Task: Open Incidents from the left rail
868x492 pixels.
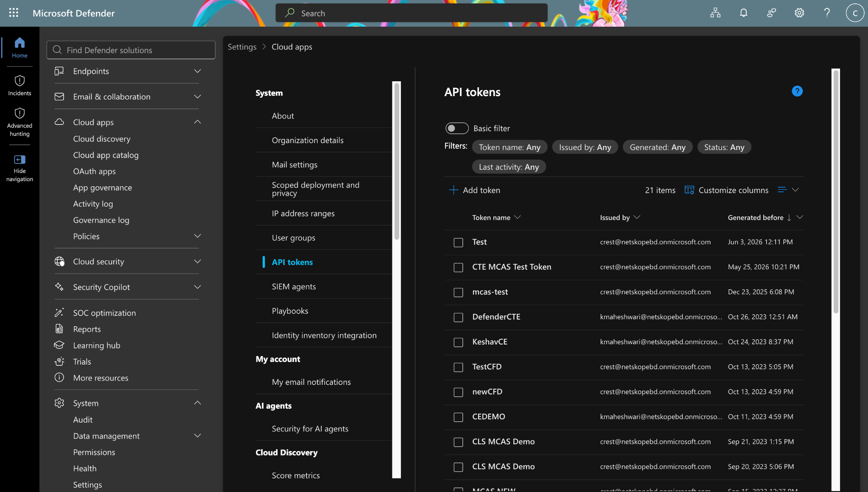Action: [19, 86]
